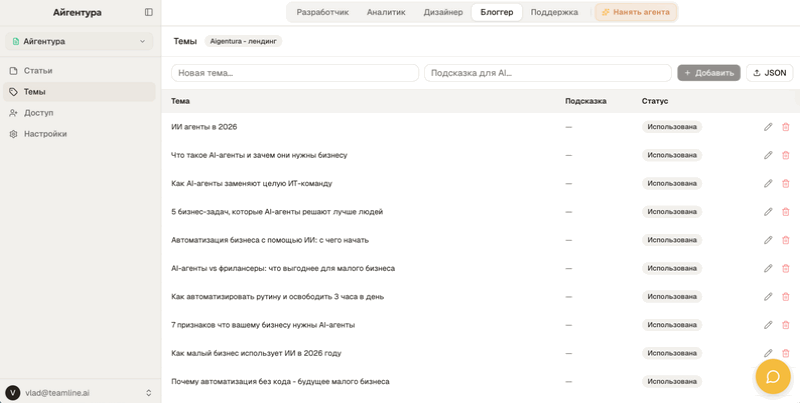Edit the 'ИИ агенты в 2026' topic
The height and width of the screenshot is (403, 800).
(768, 127)
